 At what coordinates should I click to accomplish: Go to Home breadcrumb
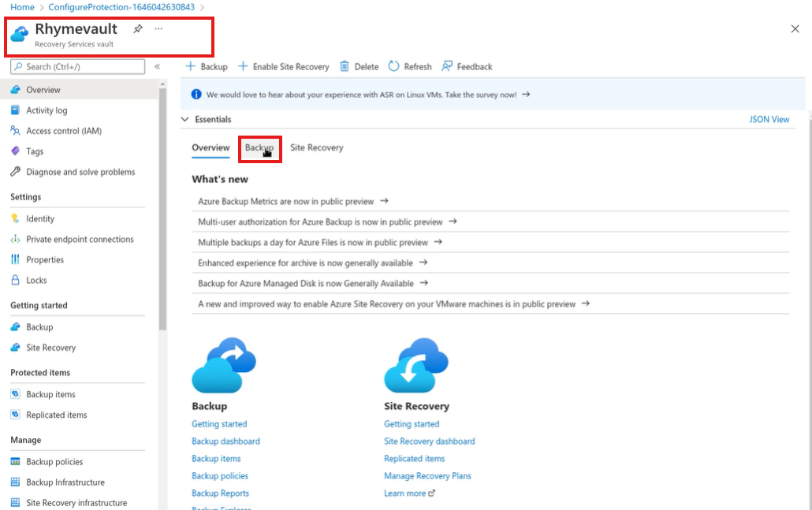point(22,7)
